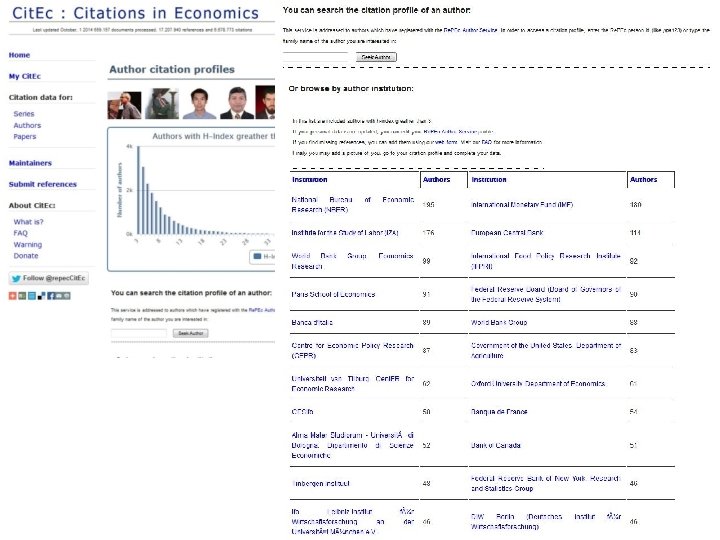720x540 pixels.
Task: Open World Bank Group institution link
Action: (499, 323)
